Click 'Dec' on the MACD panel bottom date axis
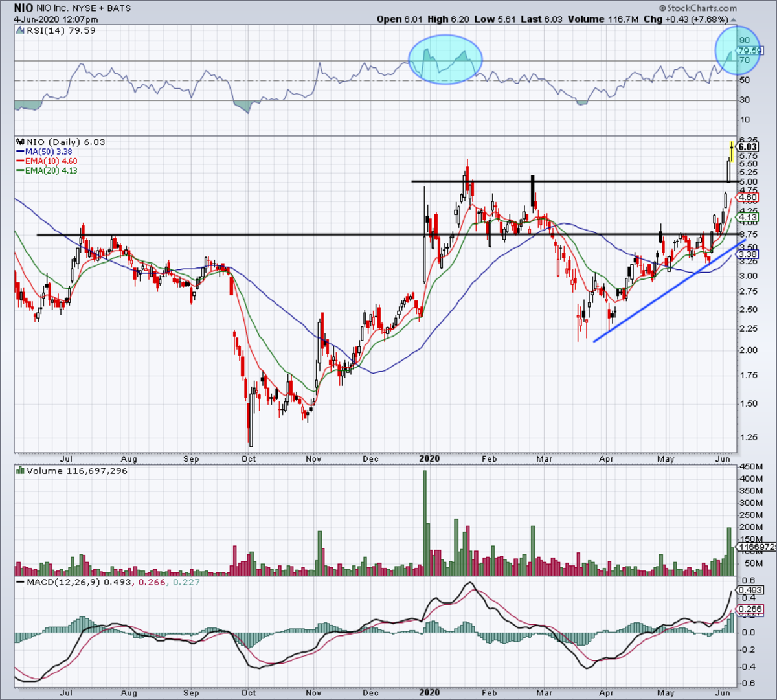 click(x=370, y=693)
